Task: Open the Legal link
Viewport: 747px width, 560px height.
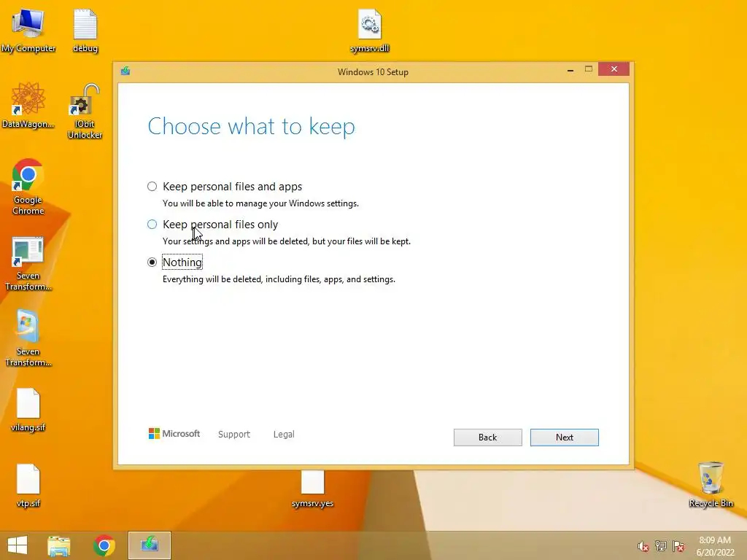Action: (x=284, y=435)
